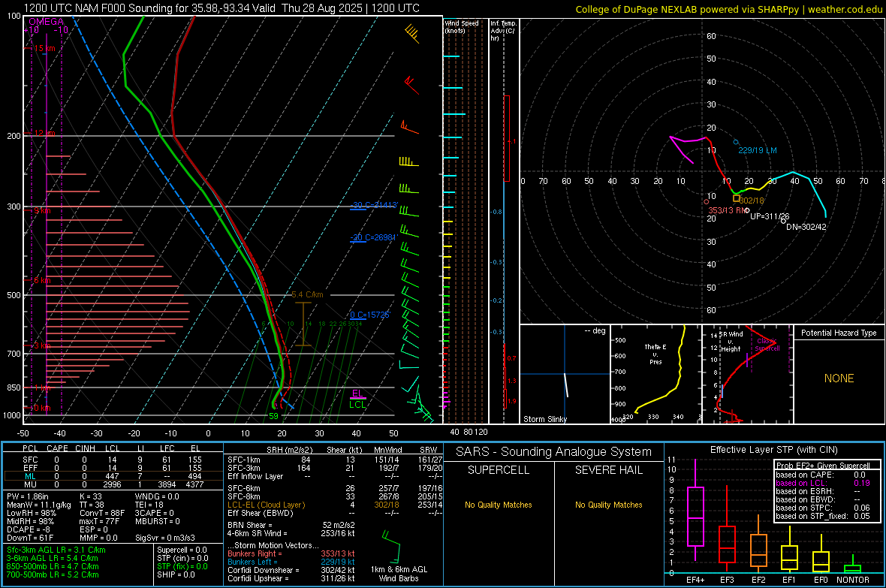Click the SEVERE HAIL column heading
Image resolution: width=886 pixels, height=588 pixels.
pyautogui.click(x=608, y=470)
